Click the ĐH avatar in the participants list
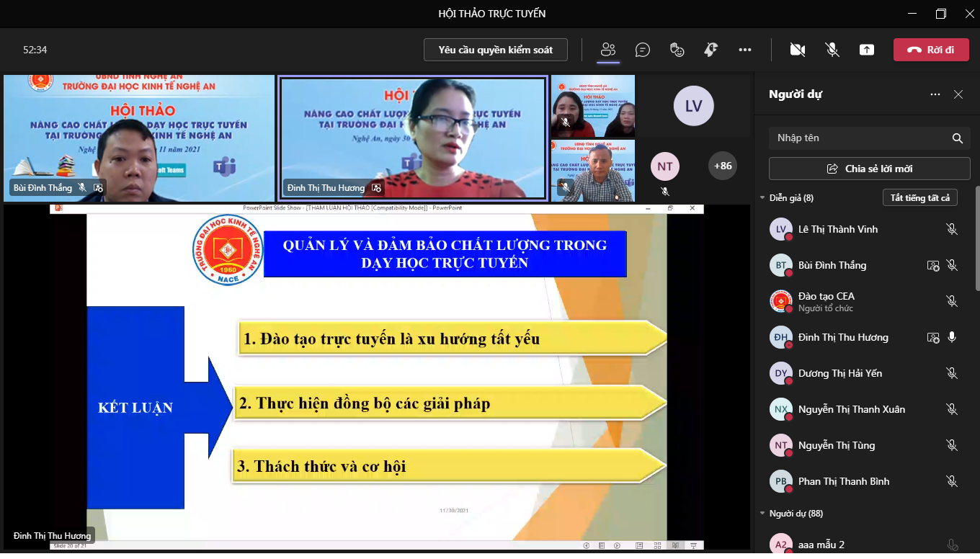 click(781, 337)
